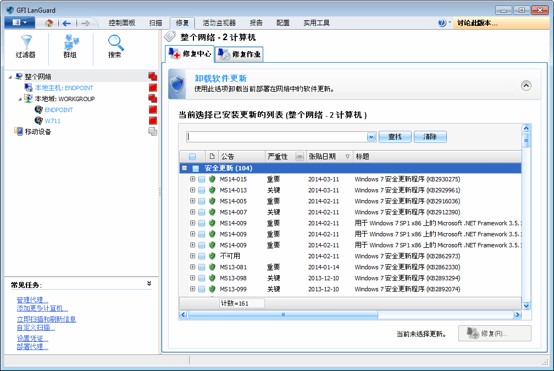This screenshot has width=554, height=371.
Task: Go back with the left arrow
Action: point(66,23)
